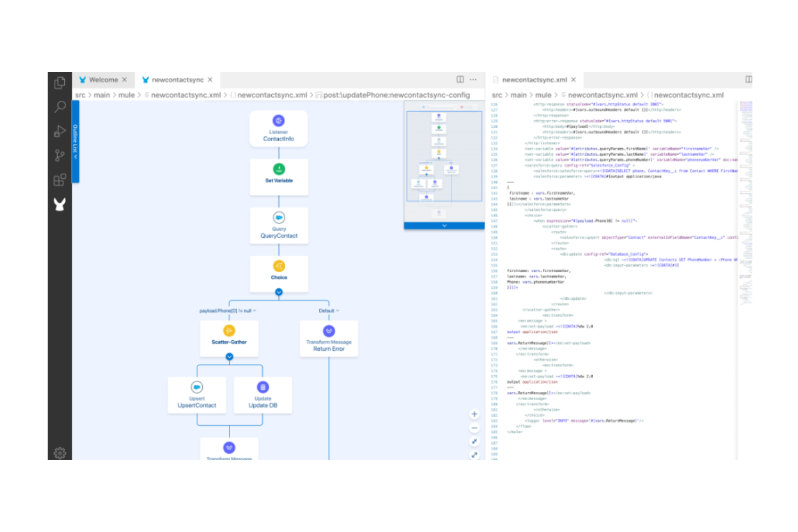Zoom in the flow canvas
This screenshot has height=532, width=798.
pyautogui.click(x=474, y=414)
